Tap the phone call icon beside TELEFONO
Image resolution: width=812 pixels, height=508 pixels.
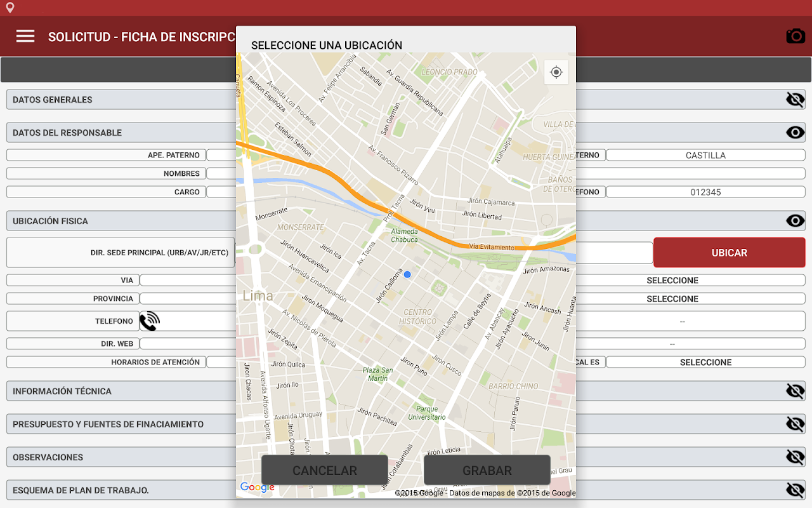tap(150, 321)
